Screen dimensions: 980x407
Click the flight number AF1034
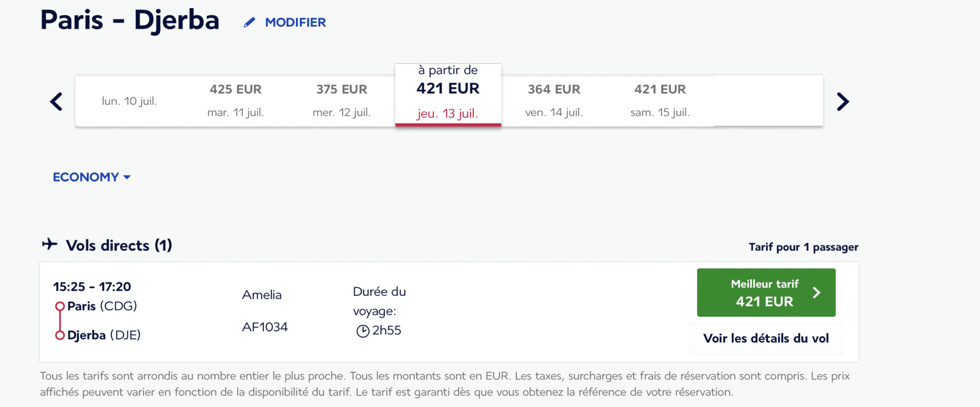[x=265, y=327]
